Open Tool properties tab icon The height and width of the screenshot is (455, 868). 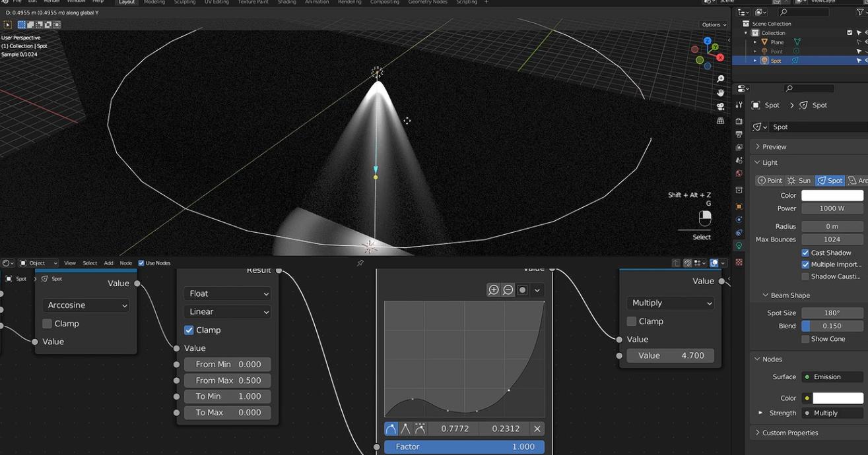(739, 105)
